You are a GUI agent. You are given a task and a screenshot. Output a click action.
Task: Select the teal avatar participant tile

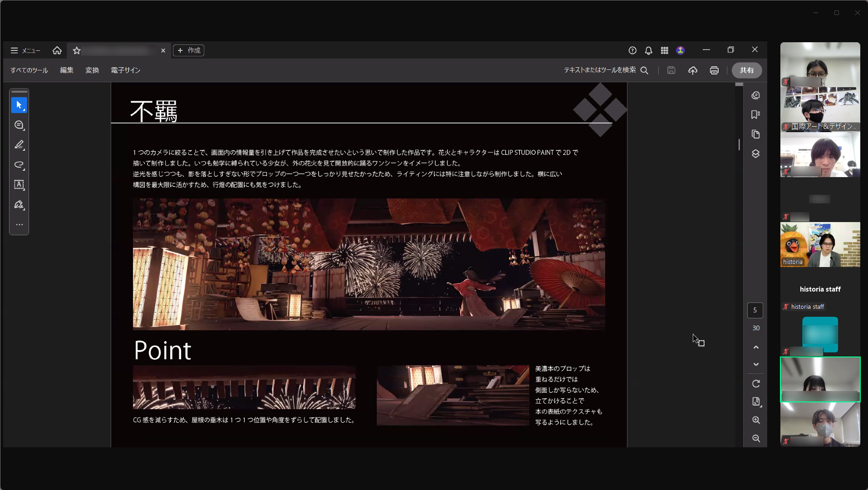pos(820,334)
